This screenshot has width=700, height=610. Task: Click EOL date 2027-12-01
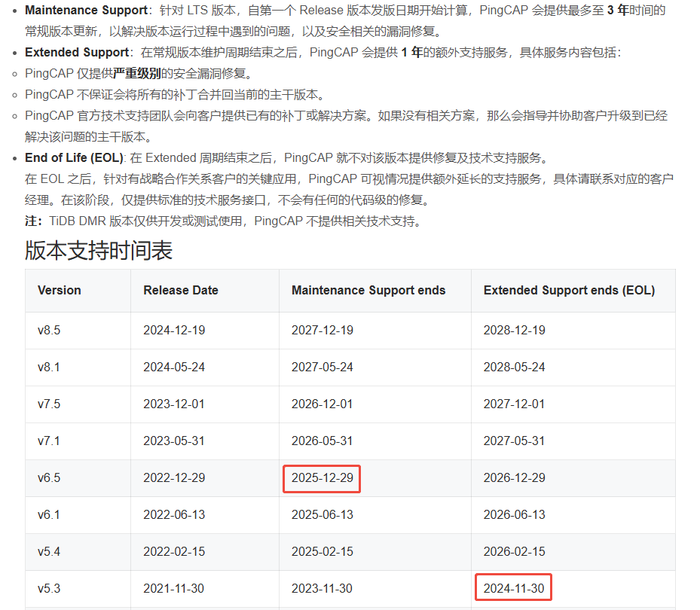pyautogui.click(x=514, y=404)
